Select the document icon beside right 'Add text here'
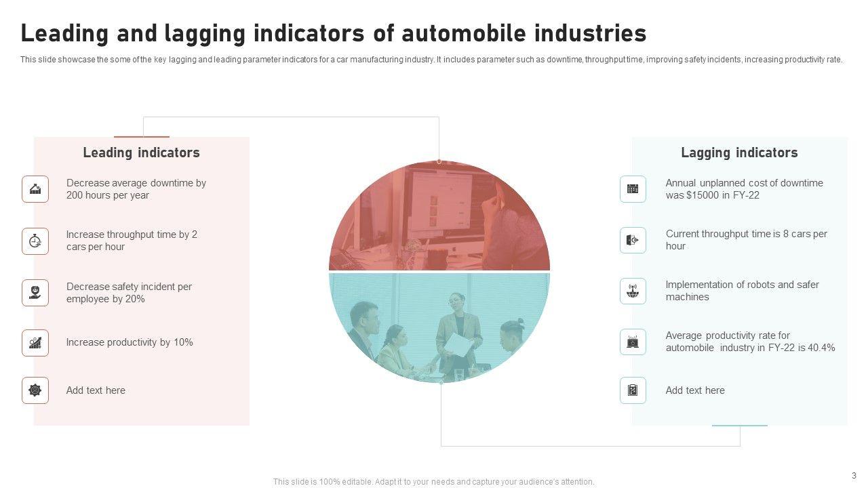Image resolution: width=868 pixels, height=488 pixels. coord(633,390)
